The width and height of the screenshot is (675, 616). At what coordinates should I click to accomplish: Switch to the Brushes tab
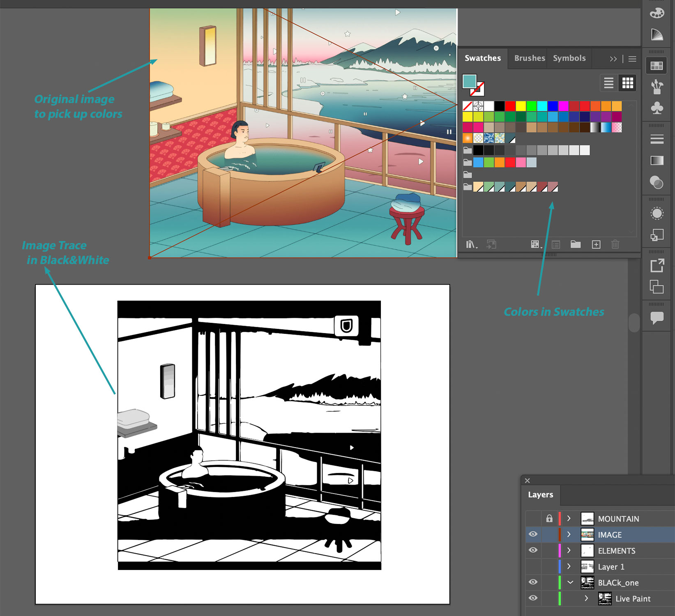[529, 58]
